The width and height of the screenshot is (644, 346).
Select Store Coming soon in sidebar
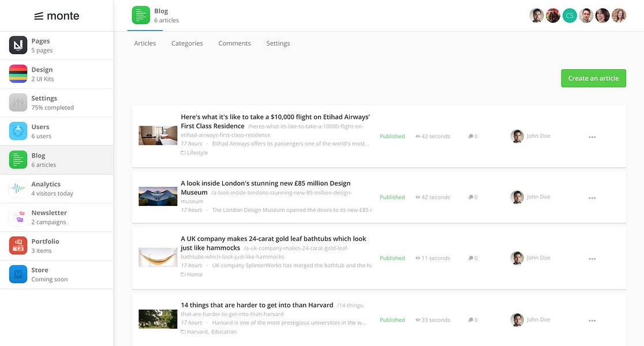(x=57, y=274)
